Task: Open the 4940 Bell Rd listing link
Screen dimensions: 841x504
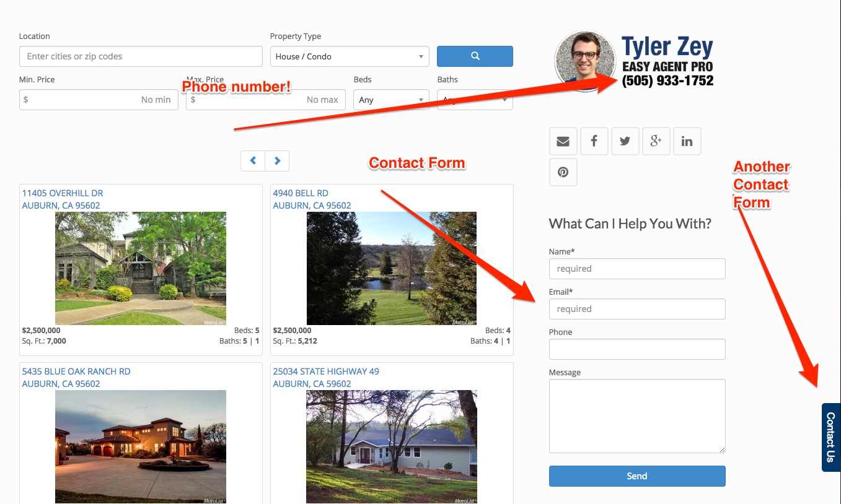Action: click(312, 199)
